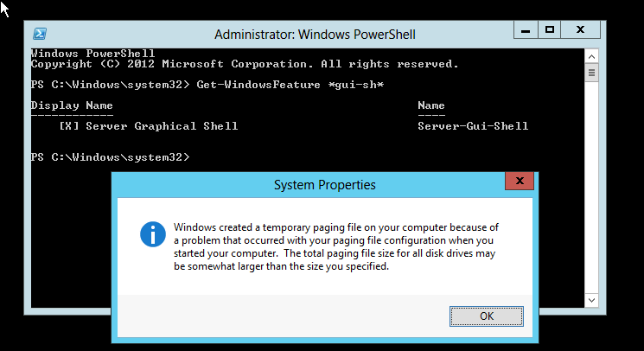Screen dimensions: 644x351
Task: Click the Administrator: Windows PowerShell title text
Action: pos(315,35)
